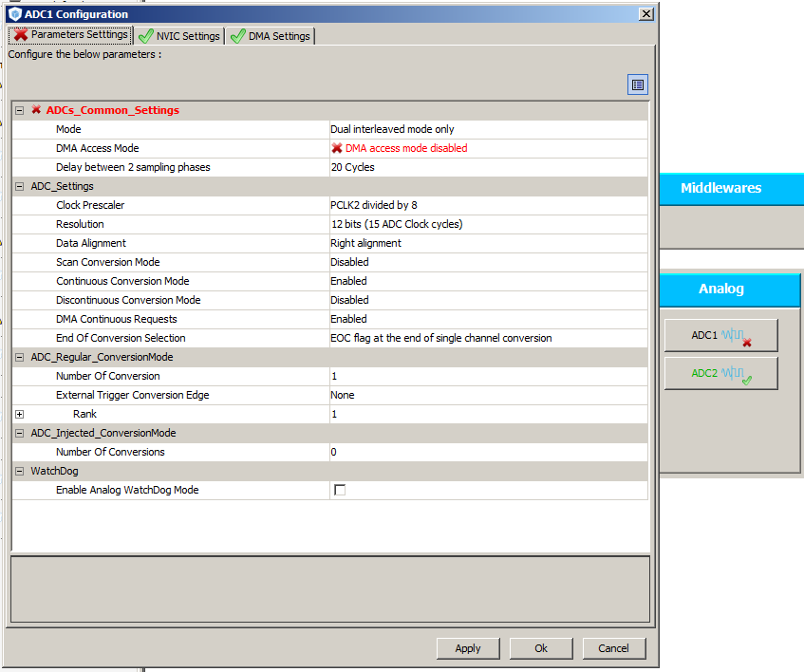804x672 pixels.
Task: Select the Discontinuous Conversion Mode label
Action: tap(128, 300)
